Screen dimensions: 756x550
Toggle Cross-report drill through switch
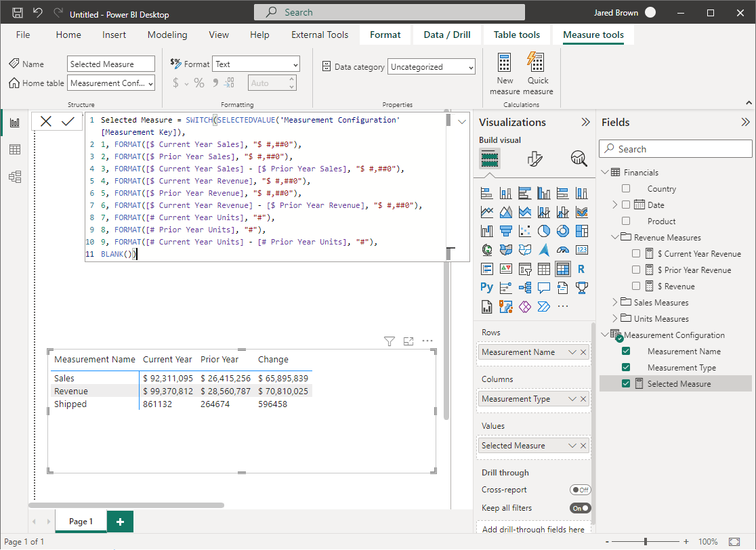point(580,490)
